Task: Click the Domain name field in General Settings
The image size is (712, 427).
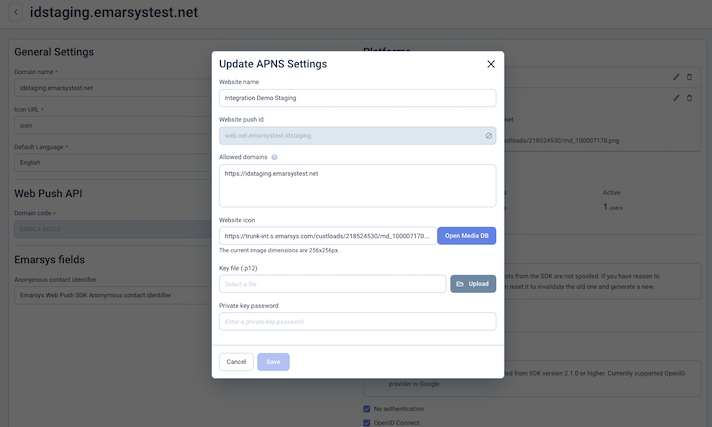Action: pyautogui.click(x=113, y=88)
